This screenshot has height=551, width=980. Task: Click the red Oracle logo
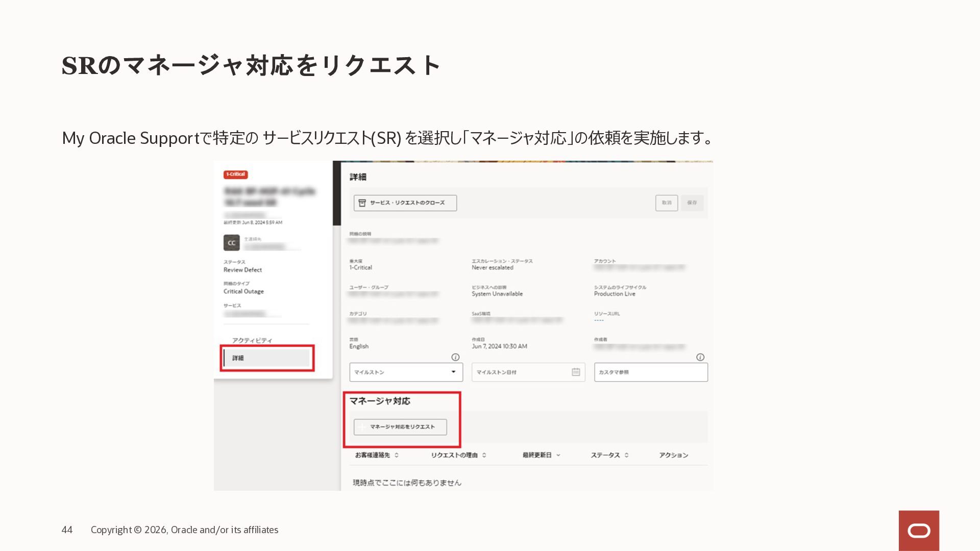(919, 531)
